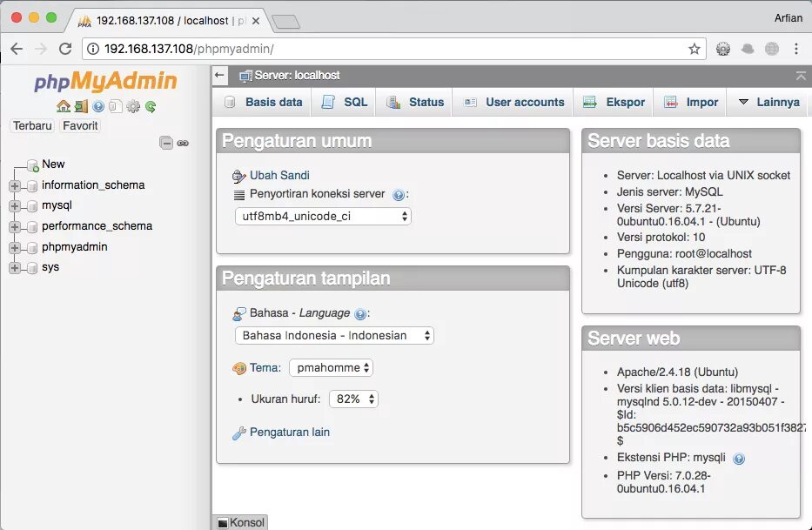The width and height of the screenshot is (812, 530).
Task: Open Chrome three-dot menu
Action: click(x=796, y=49)
